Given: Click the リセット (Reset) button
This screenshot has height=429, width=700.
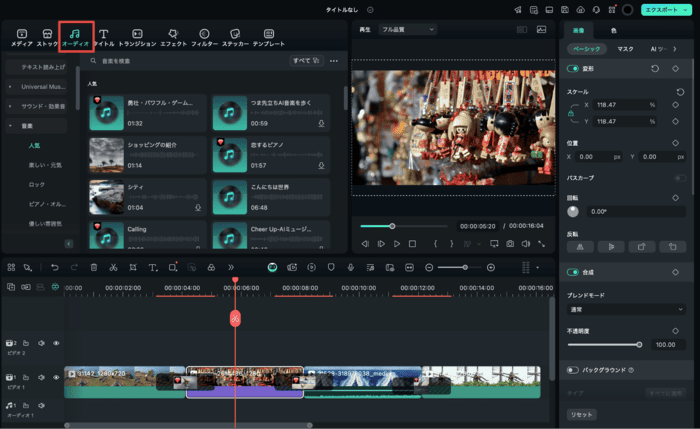Looking at the screenshot, I should point(580,414).
